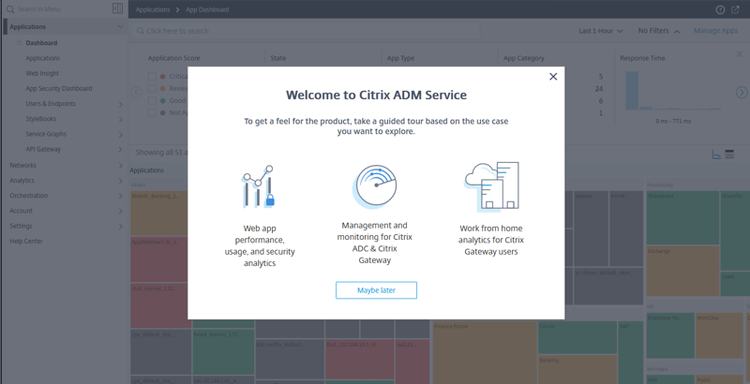Click the Exchange app tile
Screen dimensions: 750x384
click(x=683, y=271)
